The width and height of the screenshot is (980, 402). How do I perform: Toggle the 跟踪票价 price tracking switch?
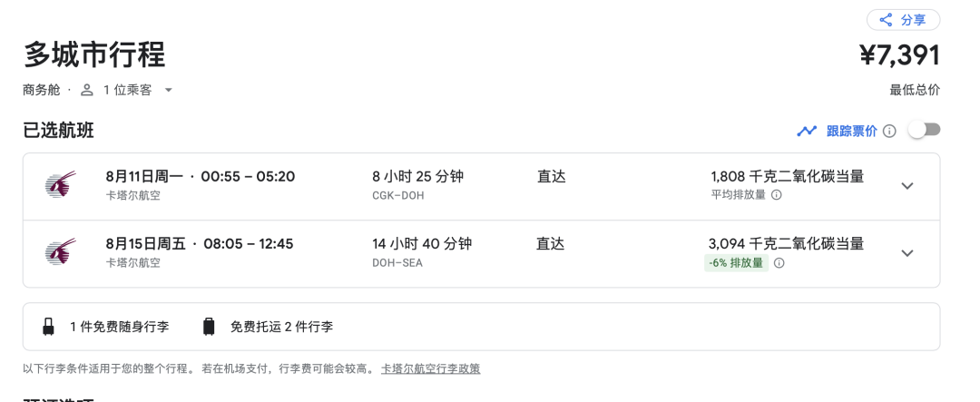tap(925, 130)
